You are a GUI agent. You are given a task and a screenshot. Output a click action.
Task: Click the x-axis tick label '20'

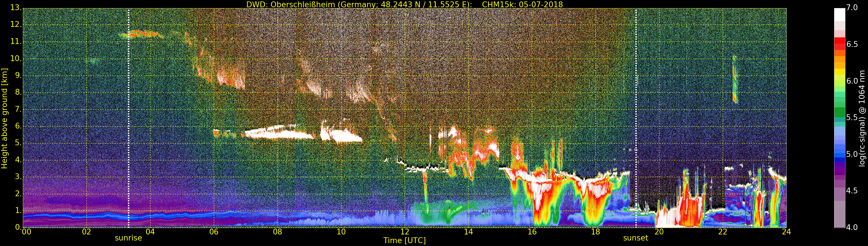tap(659, 232)
